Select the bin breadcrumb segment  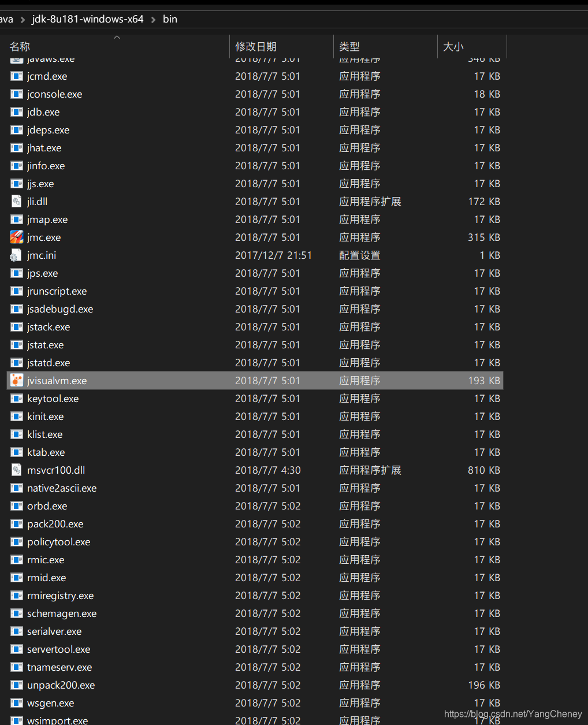pos(170,19)
